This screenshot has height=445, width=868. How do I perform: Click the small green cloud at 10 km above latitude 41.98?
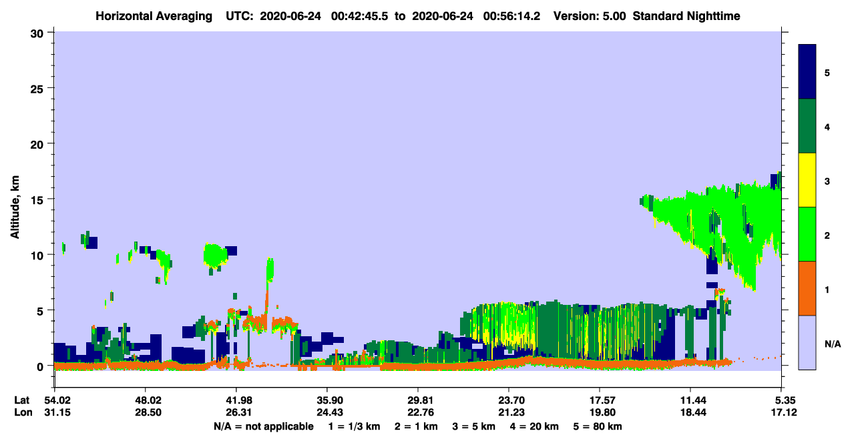215,256
